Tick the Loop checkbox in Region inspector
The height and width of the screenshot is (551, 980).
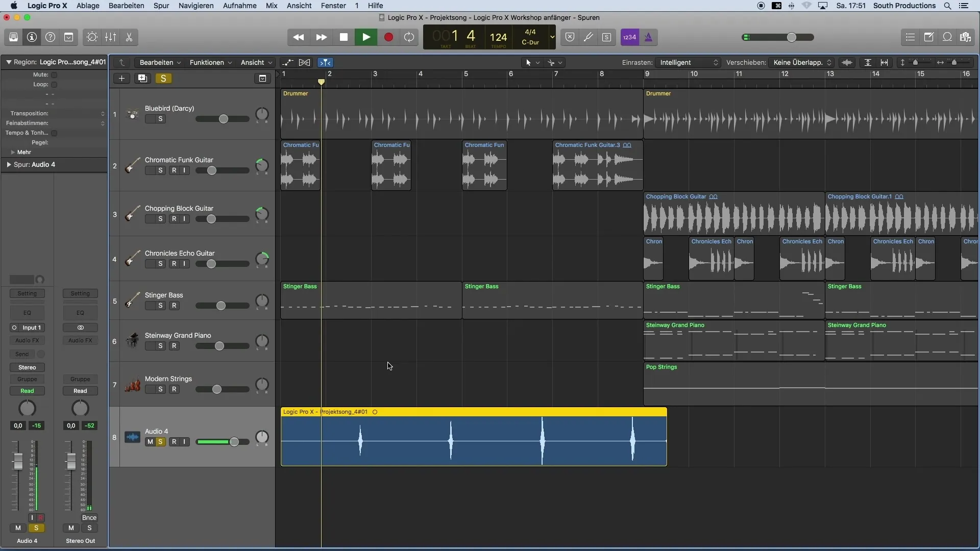tap(54, 85)
